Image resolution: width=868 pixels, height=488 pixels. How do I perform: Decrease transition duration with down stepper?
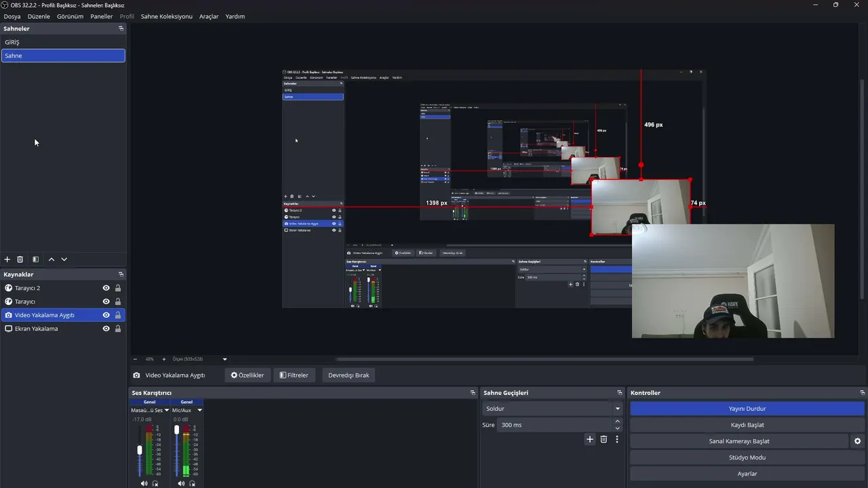[617, 428]
